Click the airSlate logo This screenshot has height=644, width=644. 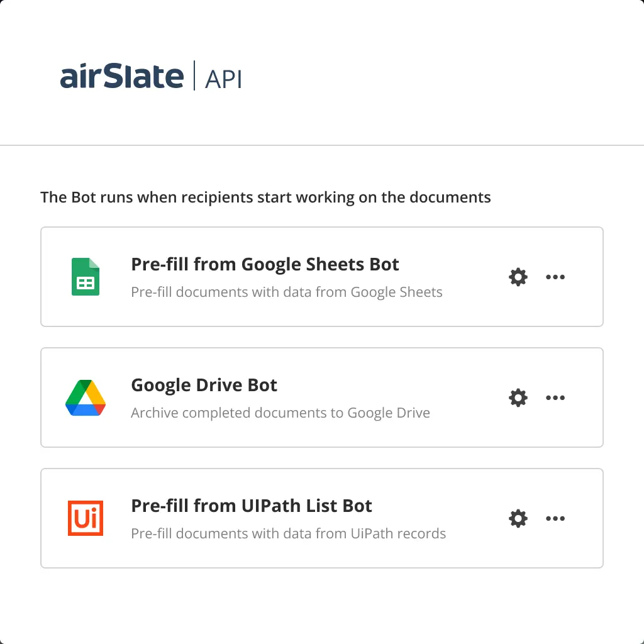coord(122,75)
